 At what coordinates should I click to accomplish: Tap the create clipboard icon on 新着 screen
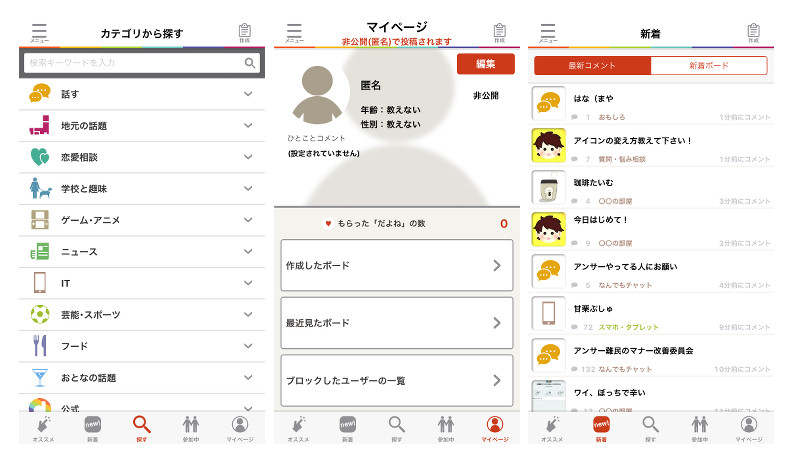754,33
